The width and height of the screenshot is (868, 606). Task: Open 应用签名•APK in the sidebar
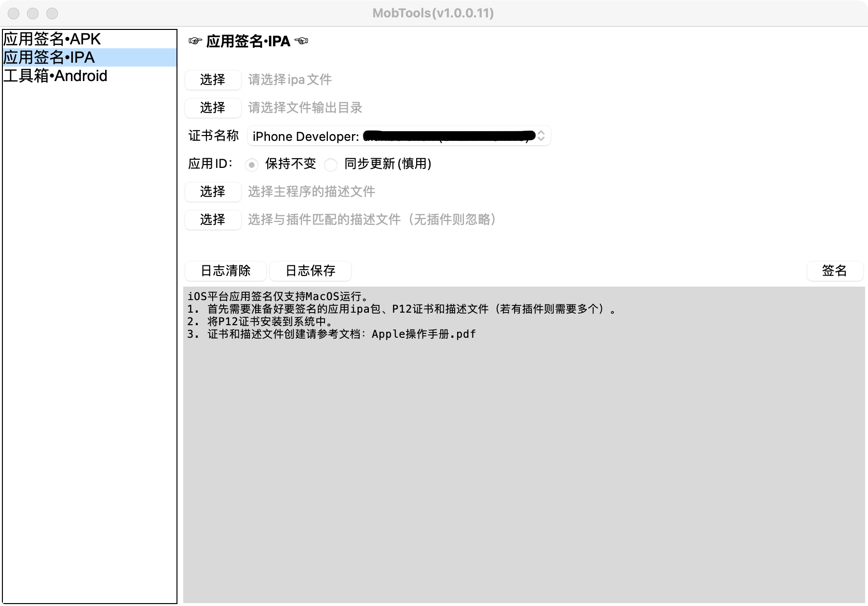pos(90,39)
